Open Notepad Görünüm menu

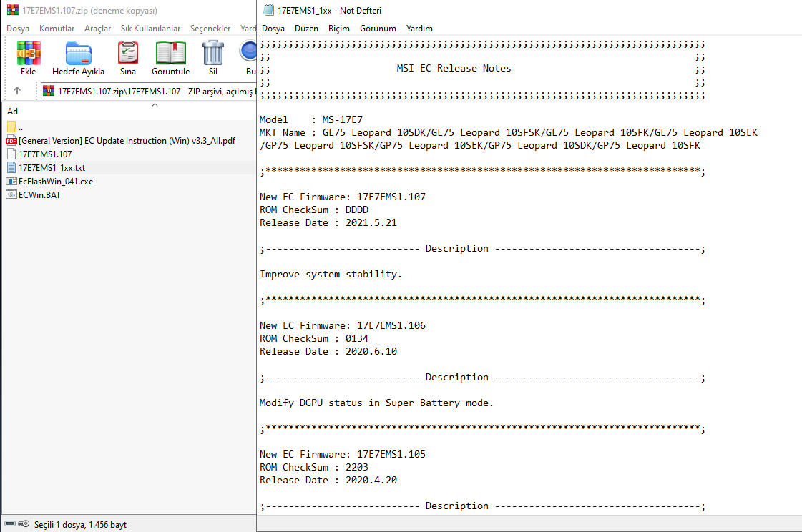pyautogui.click(x=378, y=29)
